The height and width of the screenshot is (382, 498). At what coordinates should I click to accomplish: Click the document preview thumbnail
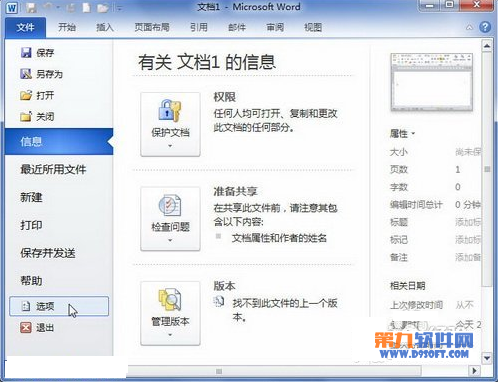coord(431,82)
